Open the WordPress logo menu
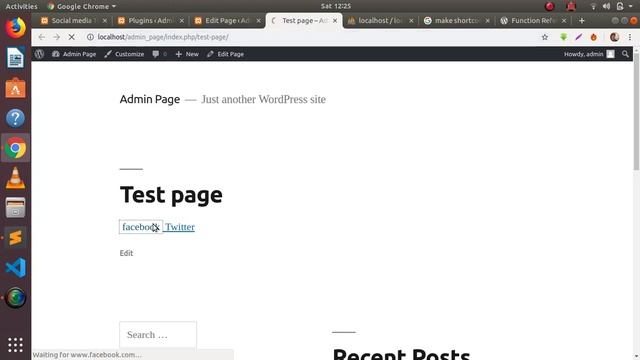The image size is (640, 360). pyautogui.click(x=39, y=54)
